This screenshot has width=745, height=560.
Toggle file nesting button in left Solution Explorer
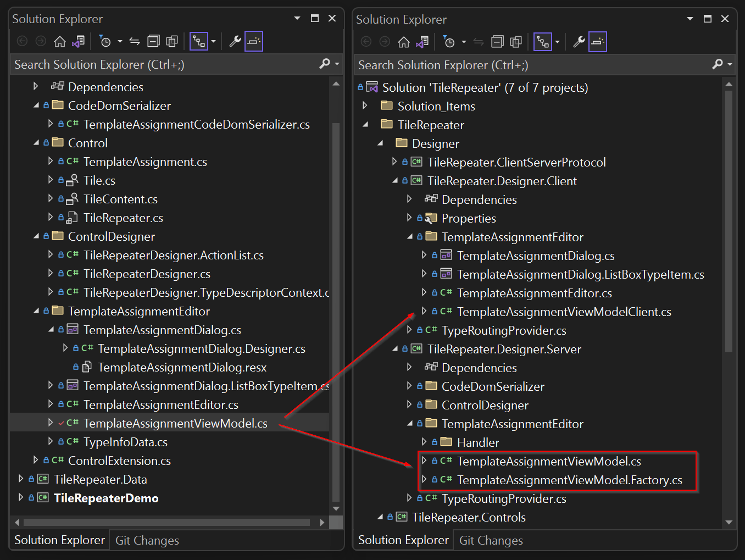coord(199,41)
